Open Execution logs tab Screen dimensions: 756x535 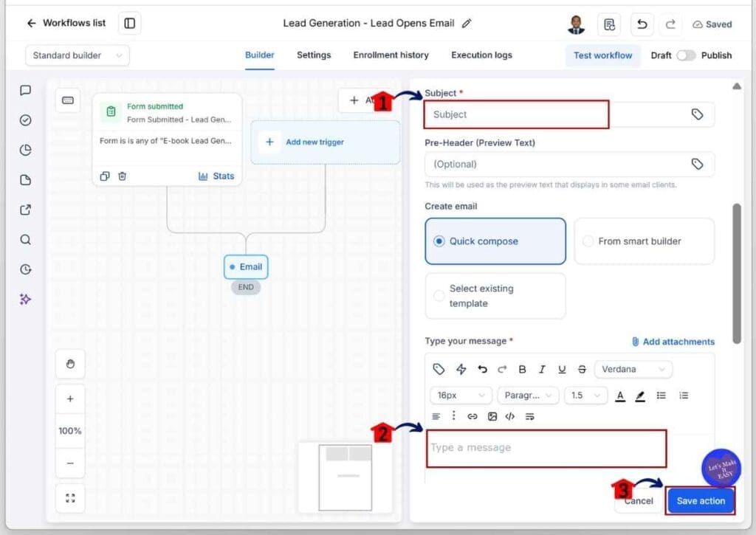point(481,55)
